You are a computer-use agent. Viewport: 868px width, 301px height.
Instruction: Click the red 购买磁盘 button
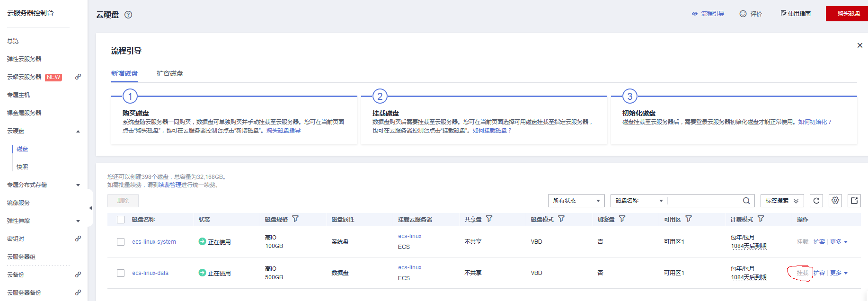click(x=847, y=14)
